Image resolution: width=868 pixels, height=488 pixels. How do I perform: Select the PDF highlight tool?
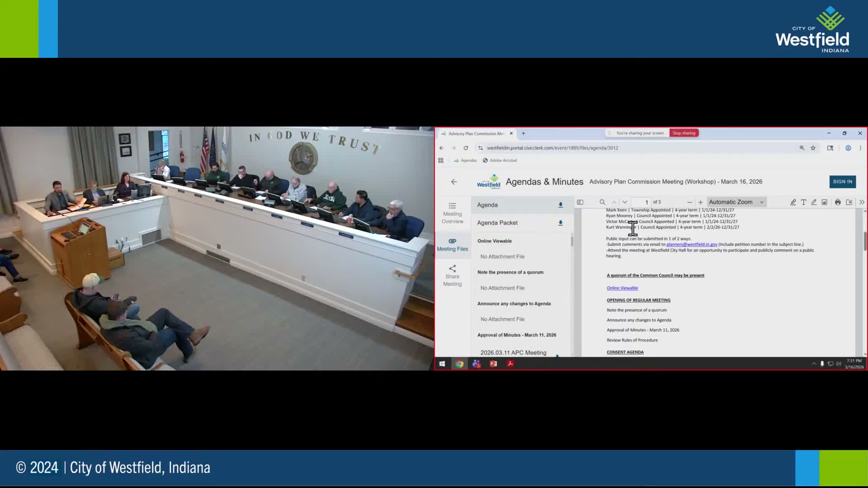coord(793,202)
